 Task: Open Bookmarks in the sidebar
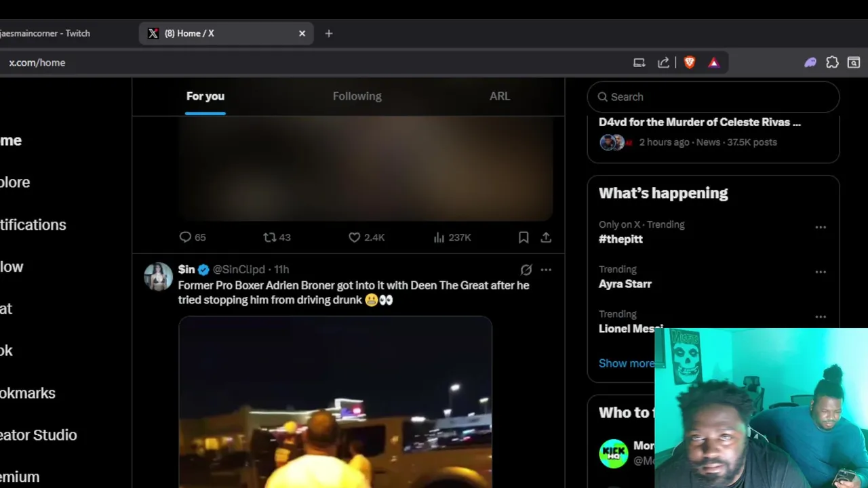[x=27, y=393]
